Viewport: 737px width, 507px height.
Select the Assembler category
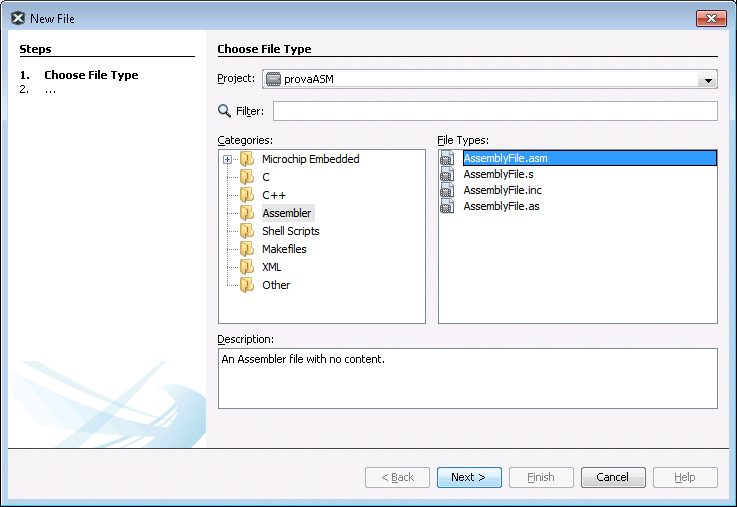tap(287, 213)
